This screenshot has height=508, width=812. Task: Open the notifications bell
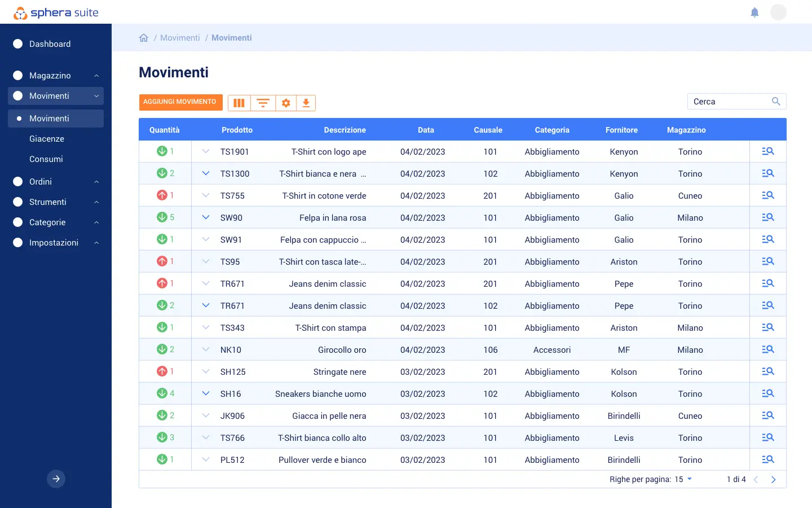[x=754, y=12]
